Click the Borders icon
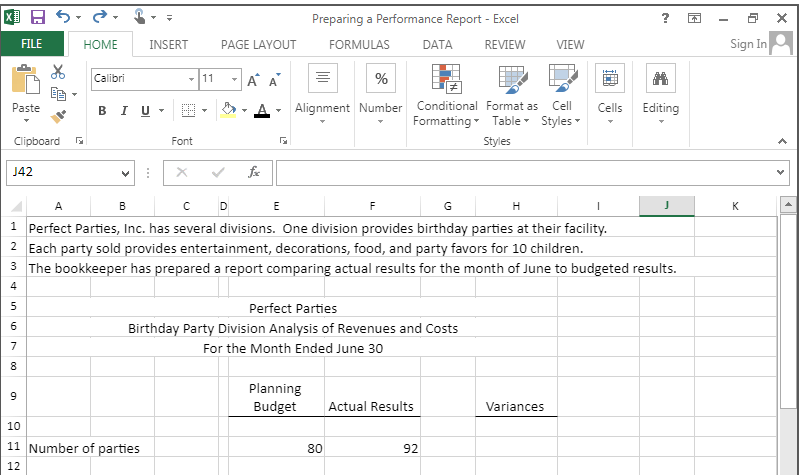 tap(189, 110)
